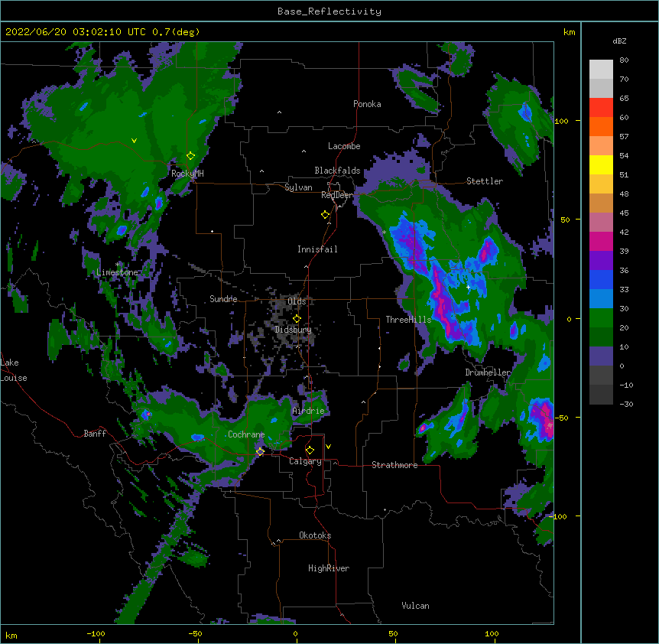Select the slate swatch between 10 and 0 dBZ
Viewport: 659px width, 644px height.
[x=601, y=356]
